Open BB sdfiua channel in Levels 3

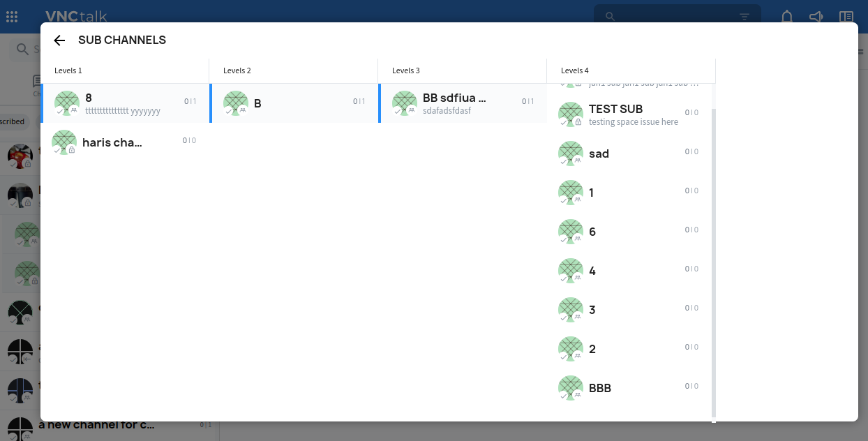click(x=454, y=98)
